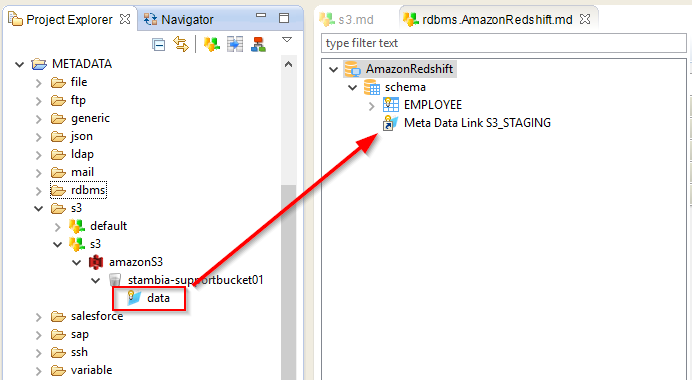Click the ftp folder icon
Screen dimensions: 692x380
58,101
